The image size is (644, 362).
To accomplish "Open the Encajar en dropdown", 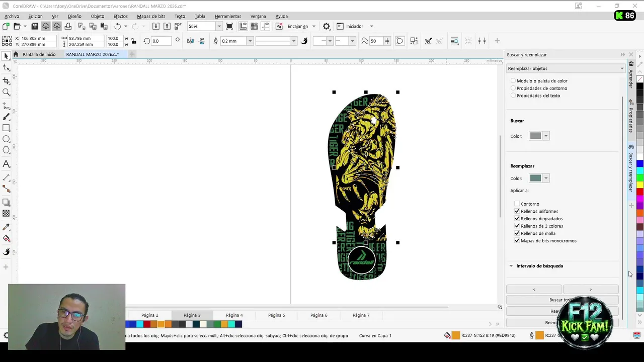I will pyautogui.click(x=314, y=26).
